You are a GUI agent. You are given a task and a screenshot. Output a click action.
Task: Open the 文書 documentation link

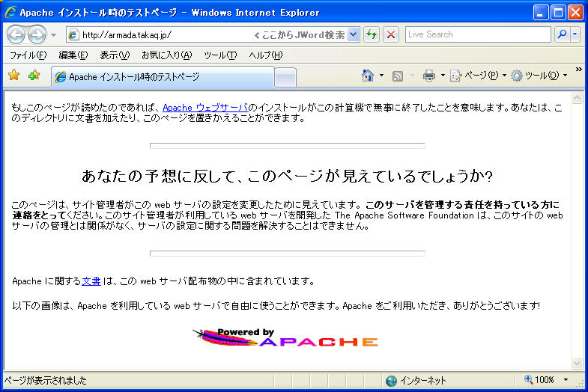(91, 281)
